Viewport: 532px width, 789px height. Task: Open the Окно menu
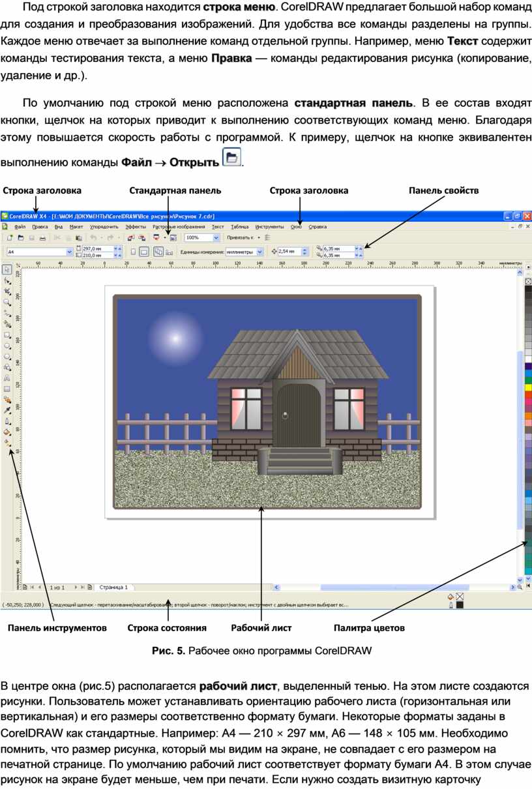tap(296, 227)
